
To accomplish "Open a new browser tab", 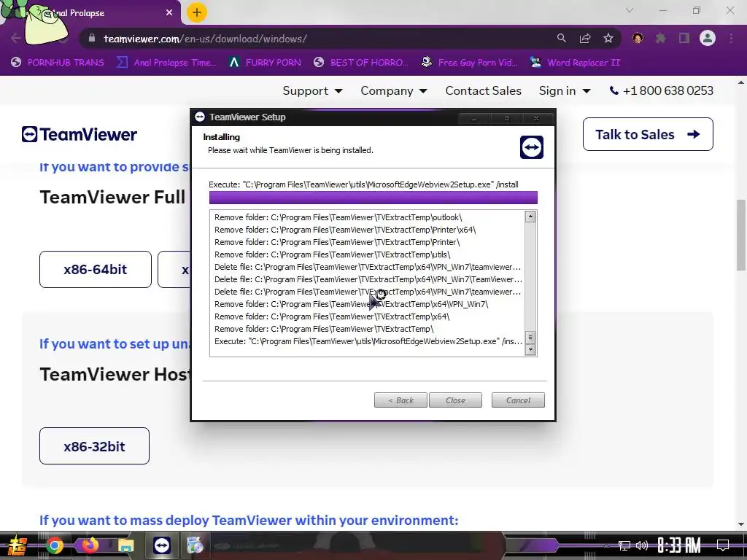I will click(x=197, y=12).
